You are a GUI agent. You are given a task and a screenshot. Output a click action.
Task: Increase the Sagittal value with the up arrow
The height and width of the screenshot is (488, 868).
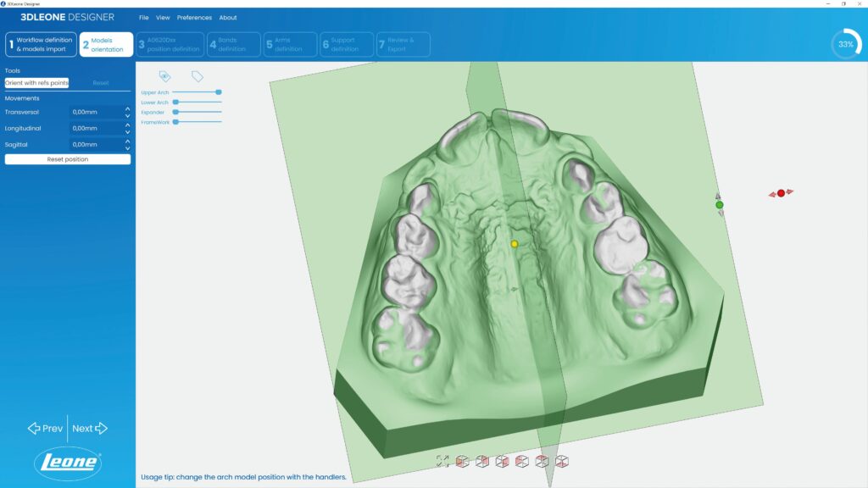127,141
